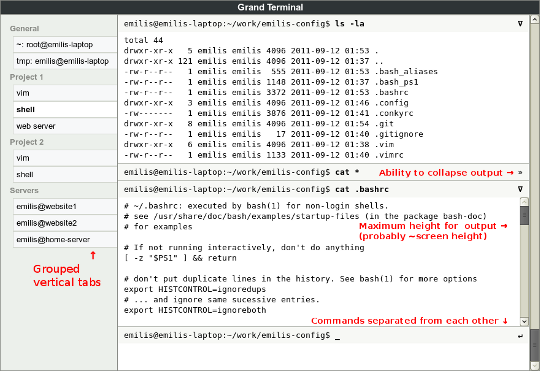
Task: Open the web server tab
Action: [65, 126]
